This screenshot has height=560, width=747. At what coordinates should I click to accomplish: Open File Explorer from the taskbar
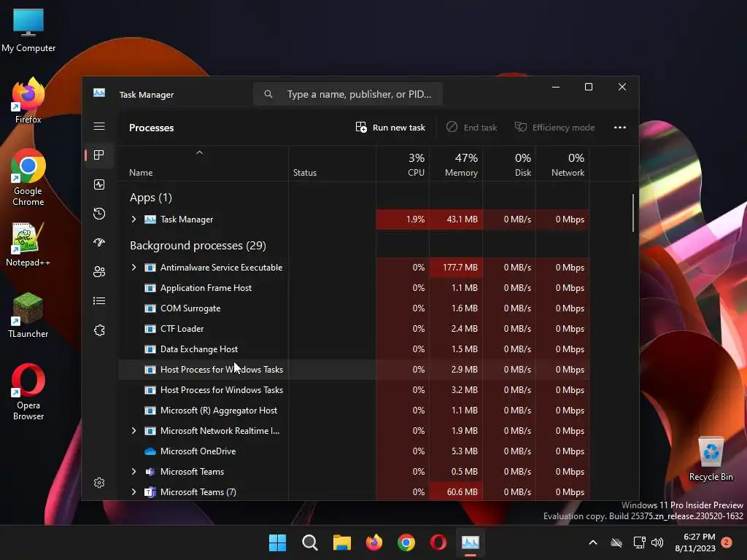click(x=341, y=542)
